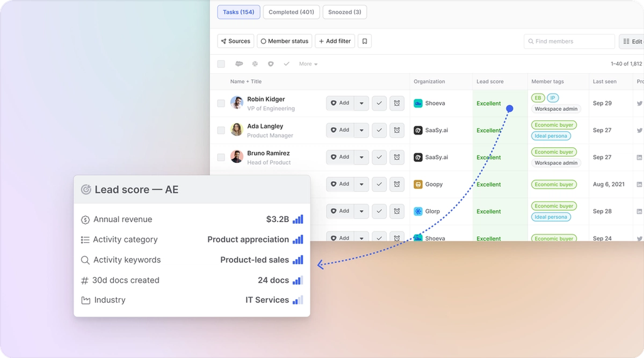The height and width of the screenshot is (358, 644).
Task: Snooze the Glorp row with the alarm icon
Action: click(x=397, y=211)
